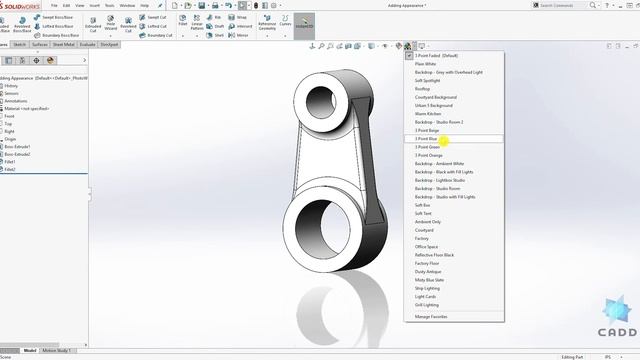
Task: Switch to the Surfaces tab
Action: pyautogui.click(x=40, y=44)
